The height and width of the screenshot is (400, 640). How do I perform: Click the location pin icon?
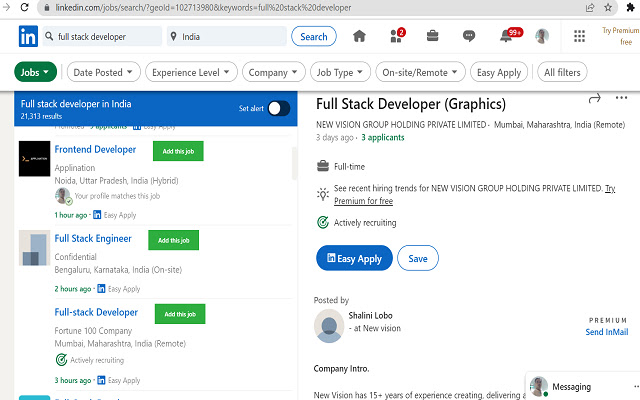[173, 37]
